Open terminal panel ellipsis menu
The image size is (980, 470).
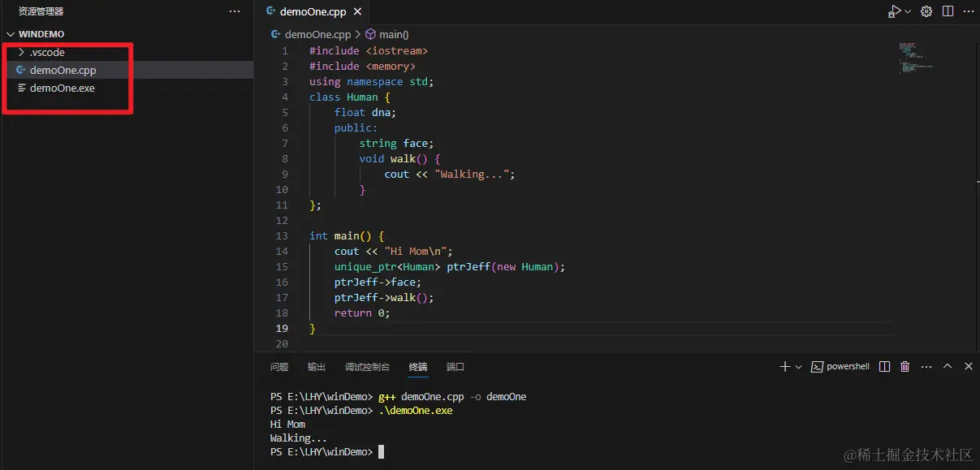926,367
